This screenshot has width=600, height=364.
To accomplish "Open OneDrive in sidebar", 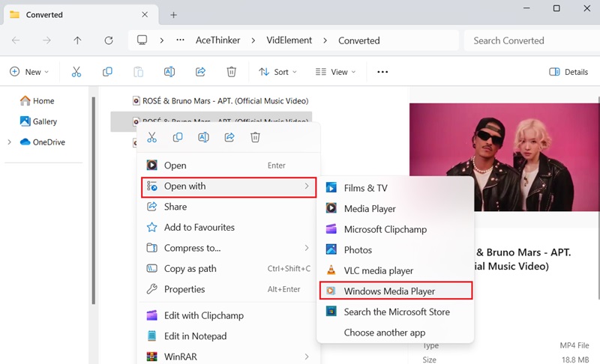I will click(43, 142).
